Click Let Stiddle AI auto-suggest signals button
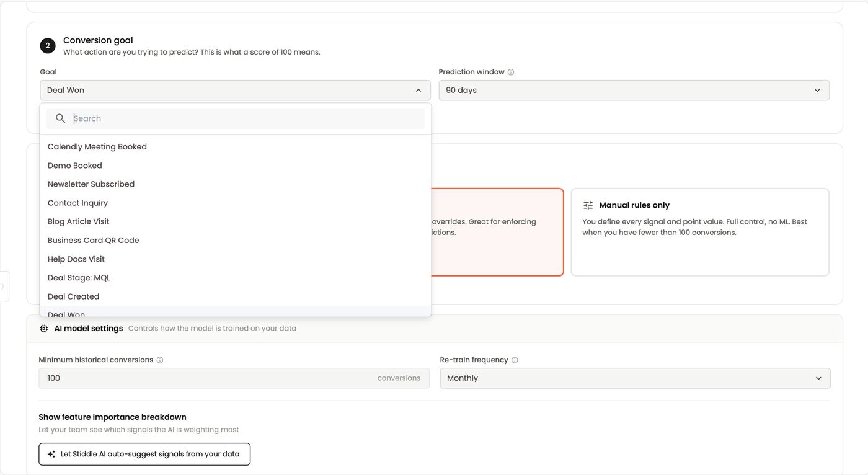The width and height of the screenshot is (868, 475). pyautogui.click(x=144, y=454)
